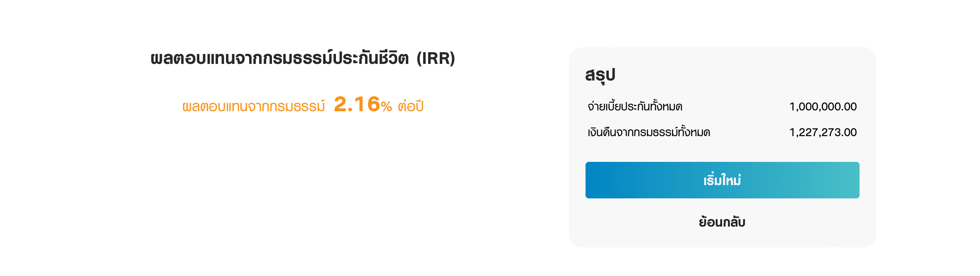The image size is (980, 276).
Task: Select the จ่ายเบี้ยประกันทั้งหมด label
Action: point(635,107)
